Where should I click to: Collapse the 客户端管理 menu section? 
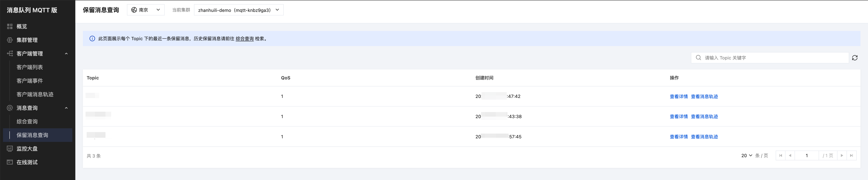(x=66, y=54)
